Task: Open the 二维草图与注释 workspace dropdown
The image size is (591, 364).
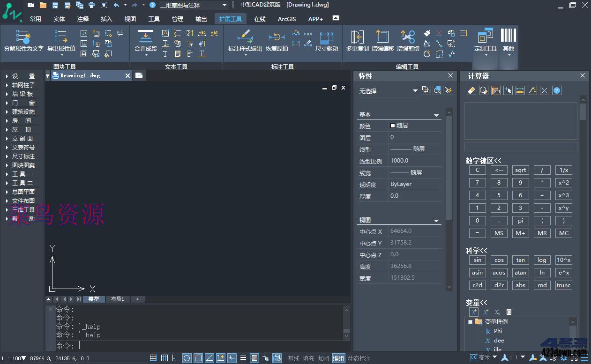Action: (x=224, y=5)
